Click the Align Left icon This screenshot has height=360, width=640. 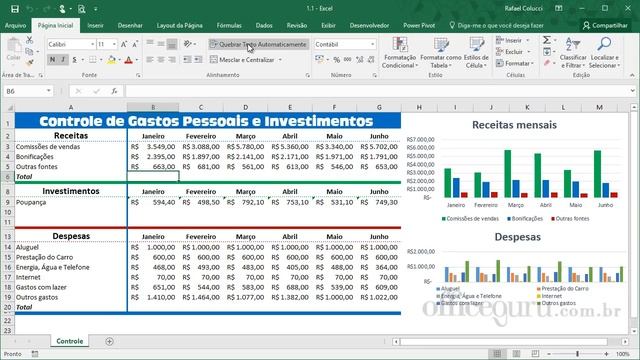click(150, 60)
